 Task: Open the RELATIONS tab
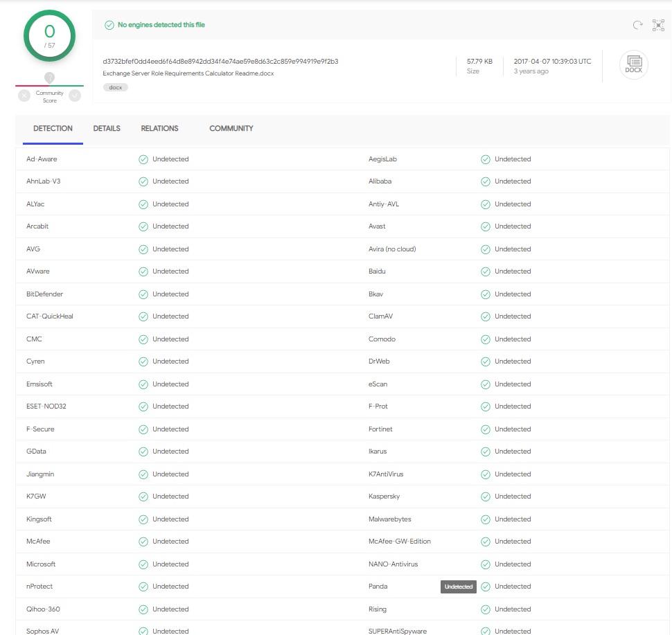coord(159,129)
